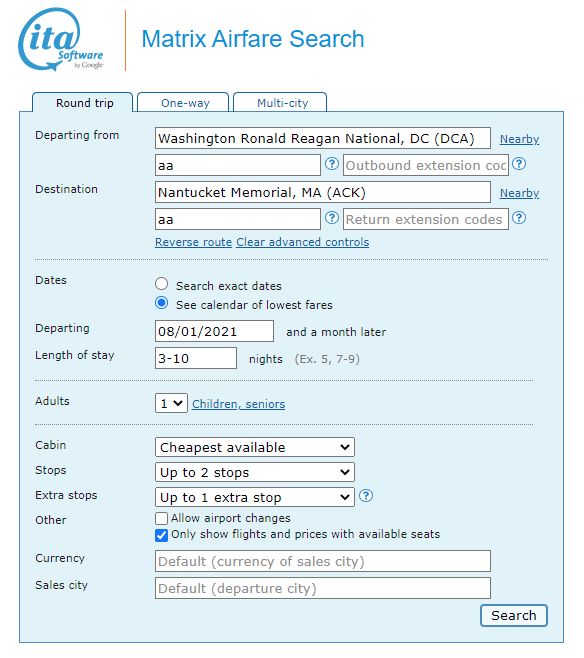Open help icon beside outbound routing codes
The width and height of the screenshot is (584, 658).
332,164
